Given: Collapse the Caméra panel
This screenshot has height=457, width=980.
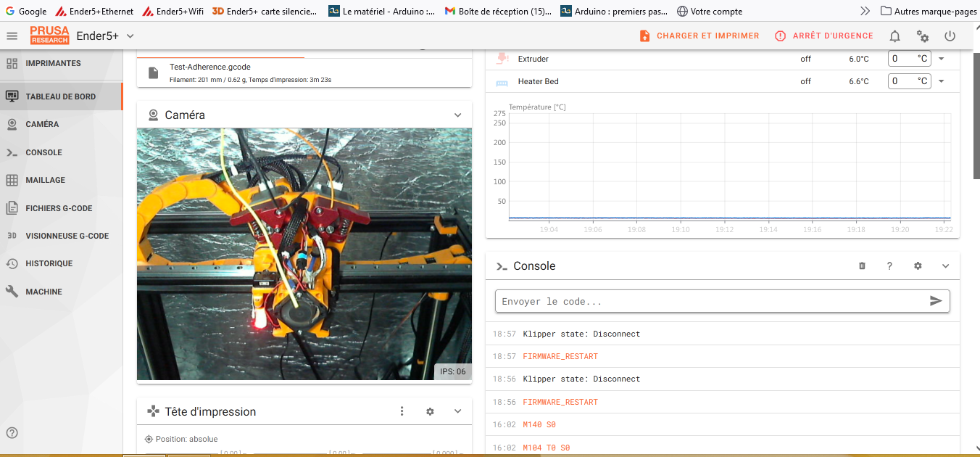Looking at the screenshot, I should point(458,115).
